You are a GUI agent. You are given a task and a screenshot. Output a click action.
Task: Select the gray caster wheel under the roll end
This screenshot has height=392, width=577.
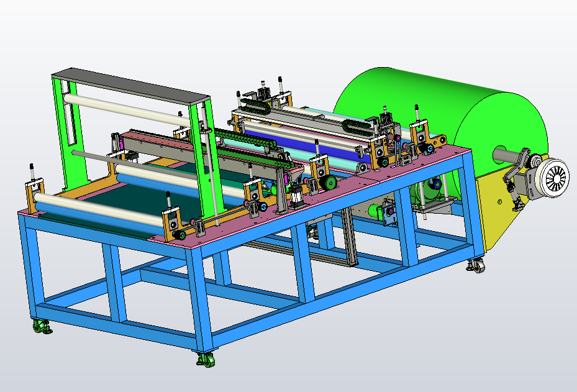click(476, 266)
